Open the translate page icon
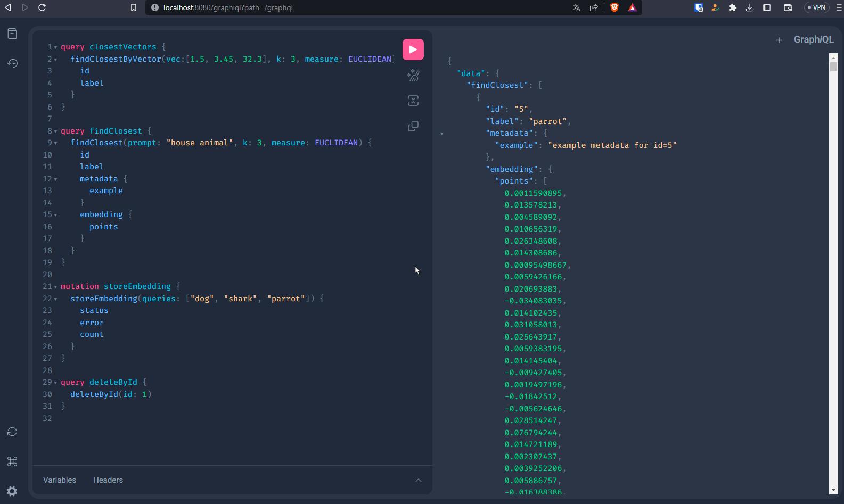Viewport: 844px width, 504px height. 577,7
